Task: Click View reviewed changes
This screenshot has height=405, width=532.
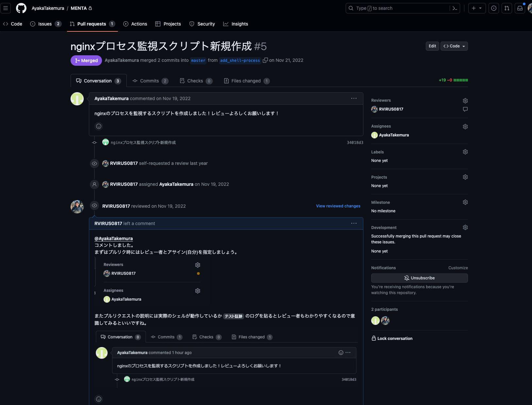Action: (x=338, y=206)
